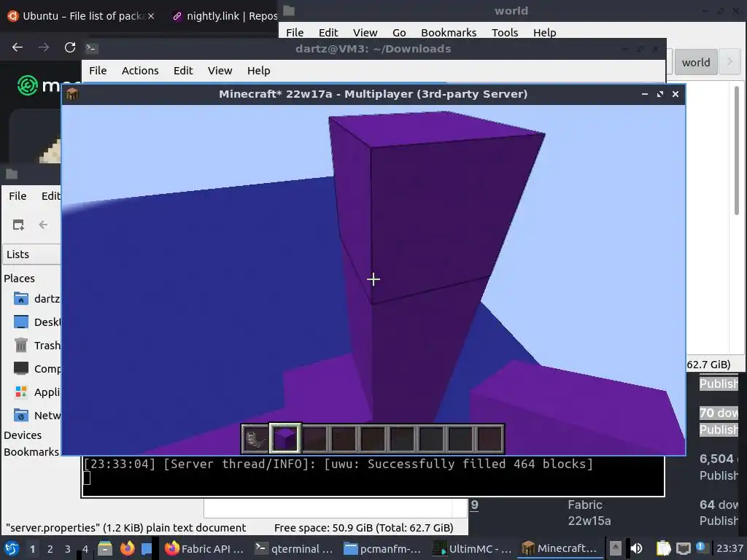Open View menu in world file manager
The height and width of the screenshot is (560, 747).
click(365, 32)
